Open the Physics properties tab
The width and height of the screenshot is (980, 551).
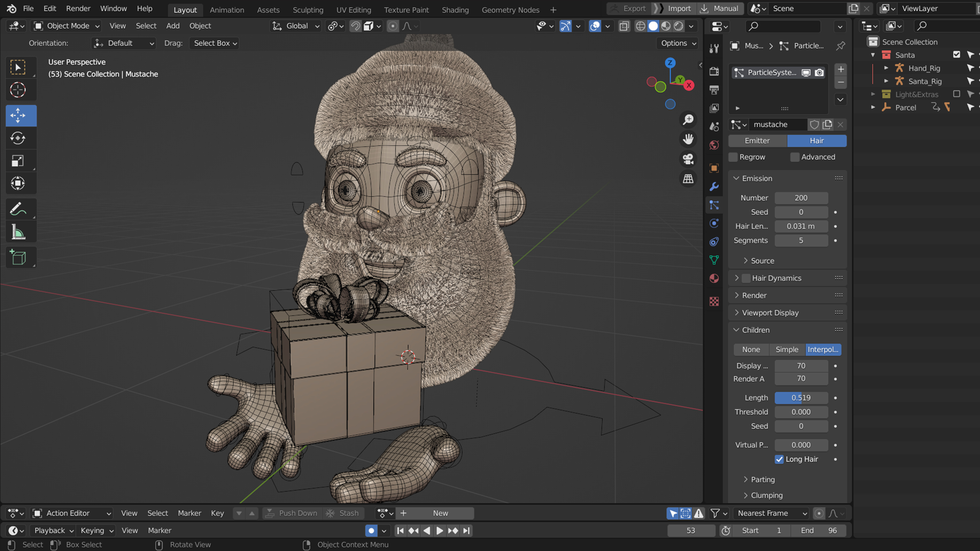[x=714, y=223]
